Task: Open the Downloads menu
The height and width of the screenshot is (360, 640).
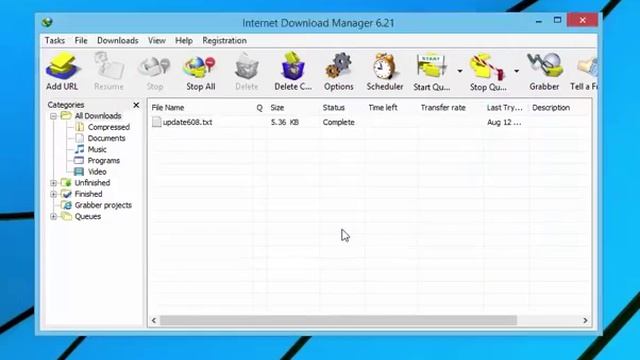Action: tap(118, 40)
